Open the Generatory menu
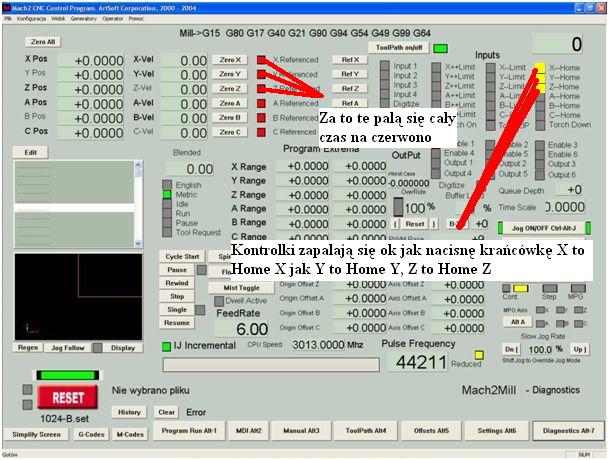The height and width of the screenshot is (460, 609). [84, 19]
